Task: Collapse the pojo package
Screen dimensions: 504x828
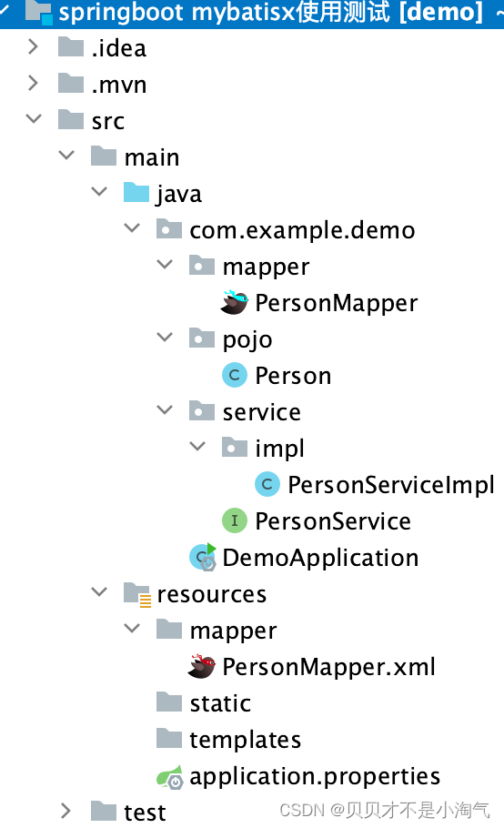Action: click(x=165, y=337)
